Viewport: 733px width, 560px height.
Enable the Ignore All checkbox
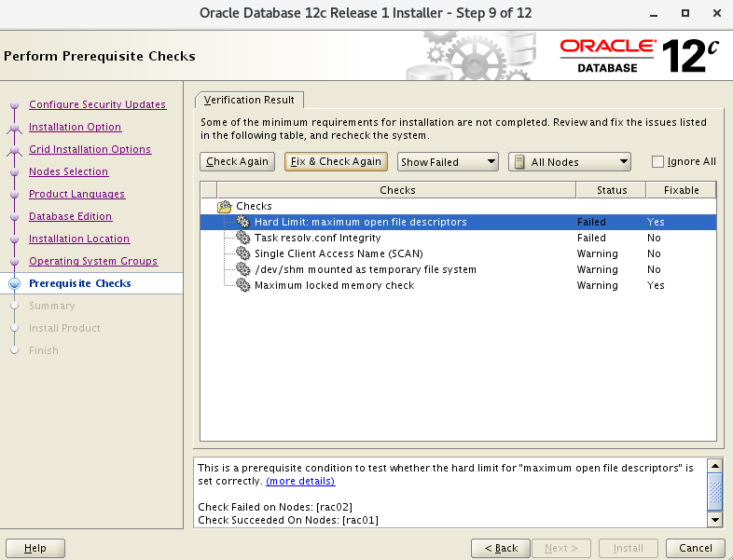(658, 161)
